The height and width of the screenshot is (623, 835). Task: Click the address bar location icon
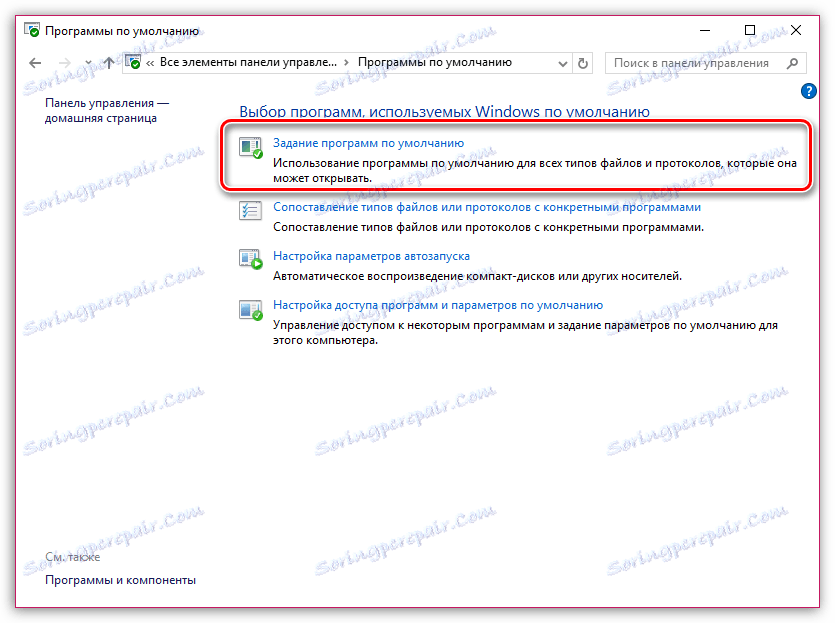click(134, 62)
